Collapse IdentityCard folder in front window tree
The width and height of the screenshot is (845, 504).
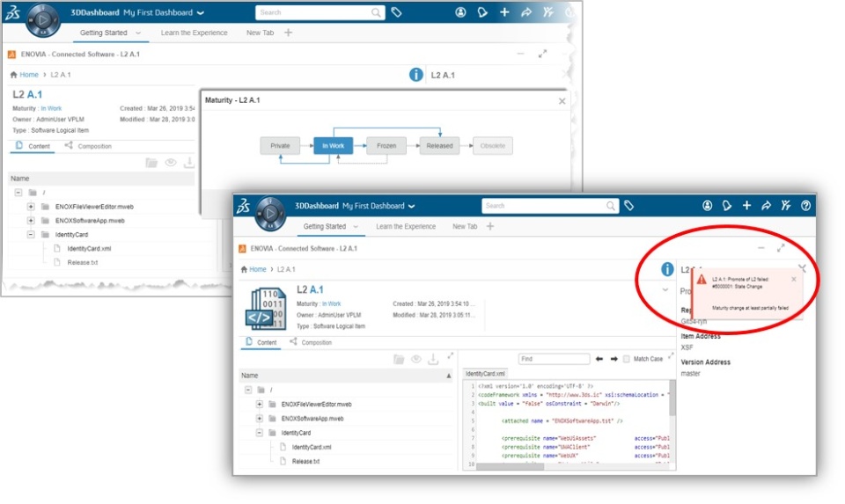(259, 433)
